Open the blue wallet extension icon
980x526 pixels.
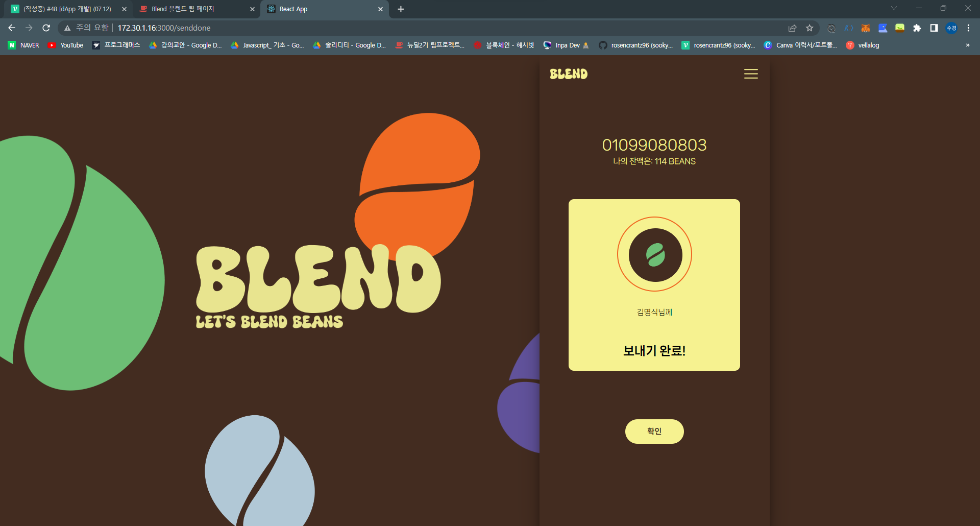pos(883,28)
